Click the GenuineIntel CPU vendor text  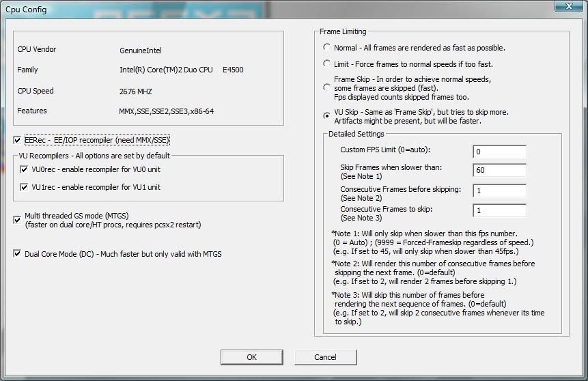click(140, 51)
